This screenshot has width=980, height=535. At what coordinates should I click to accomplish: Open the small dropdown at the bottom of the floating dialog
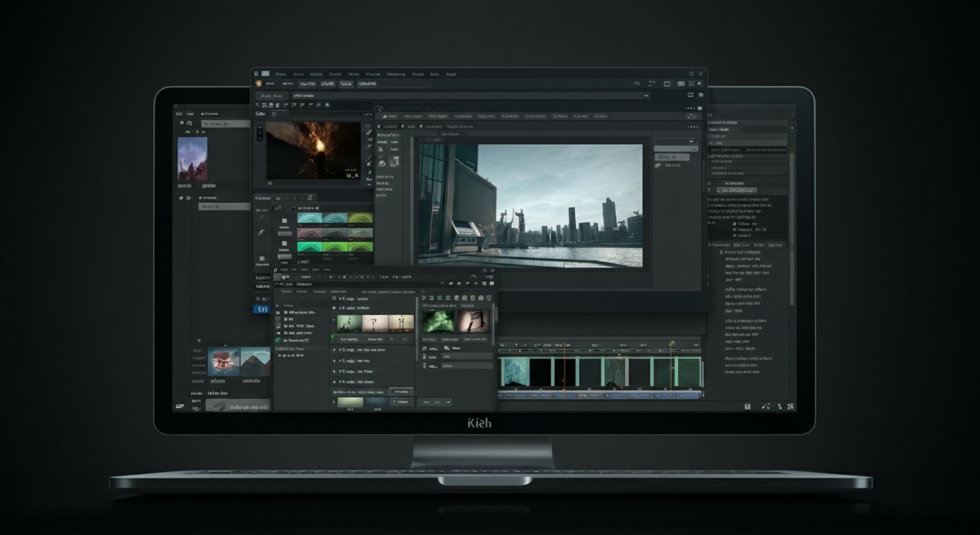point(434,402)
